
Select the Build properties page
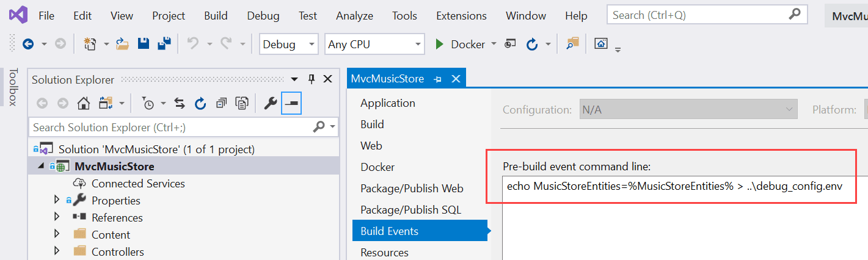pos(372,124)
